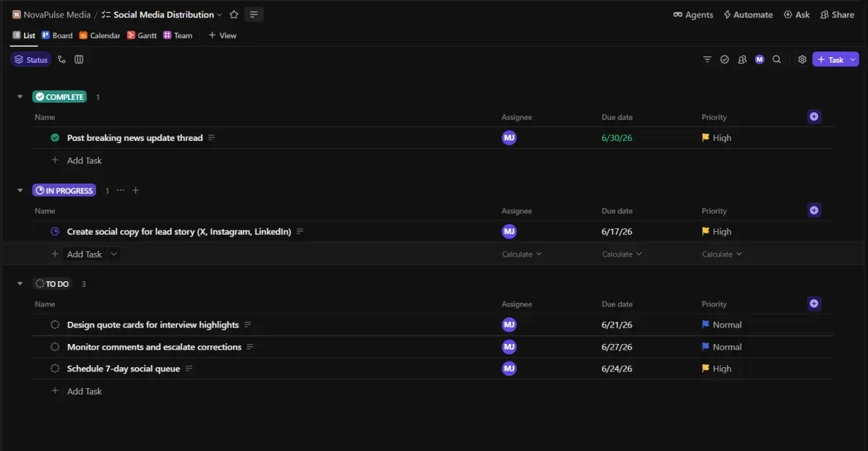Image resolution: width=868 pixels, height=451 pixels.
Task: Open the Agents button
Action: (x=693, y=14)
